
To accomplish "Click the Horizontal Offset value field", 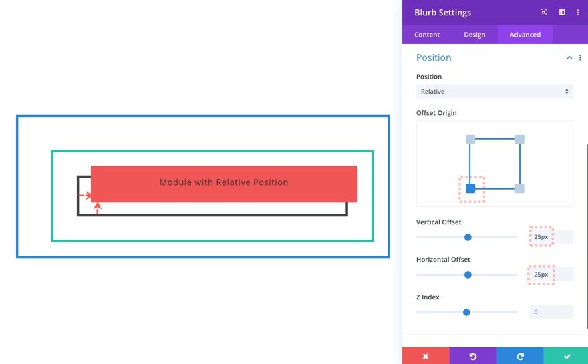I will [x=551, y=275].
